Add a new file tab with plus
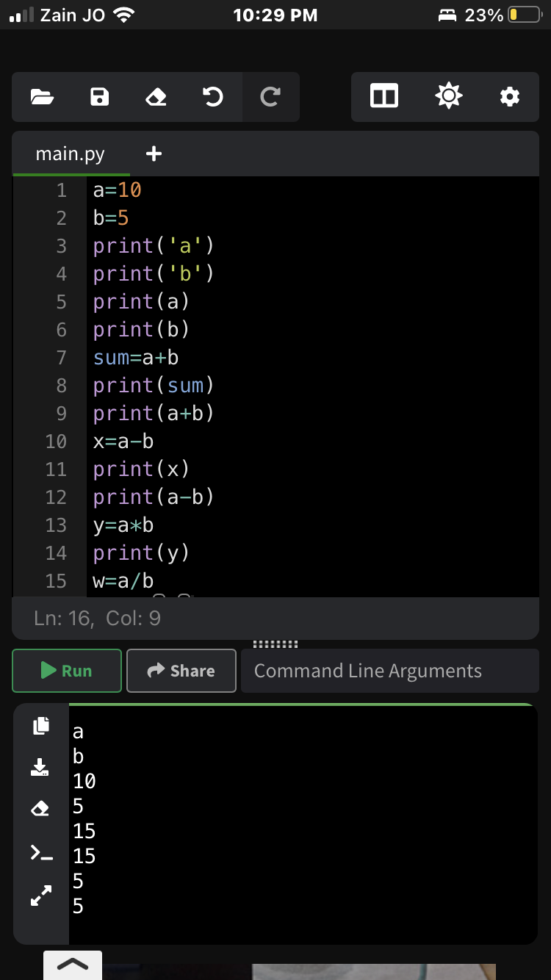Screen dimensions: 551x980 tap(154, 154)
